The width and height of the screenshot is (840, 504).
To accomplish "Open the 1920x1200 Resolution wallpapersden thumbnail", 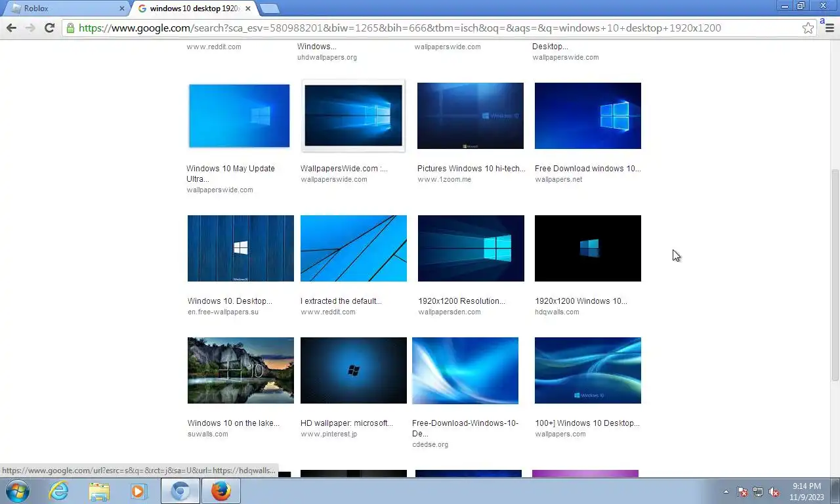I will click(471, 248).
